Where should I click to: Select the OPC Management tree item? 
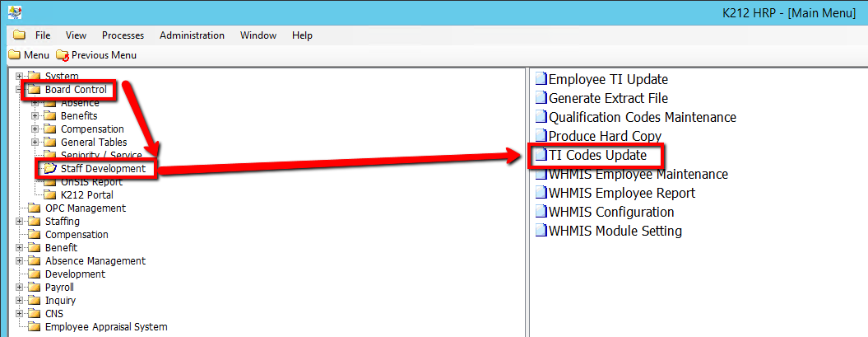point(85,208)
